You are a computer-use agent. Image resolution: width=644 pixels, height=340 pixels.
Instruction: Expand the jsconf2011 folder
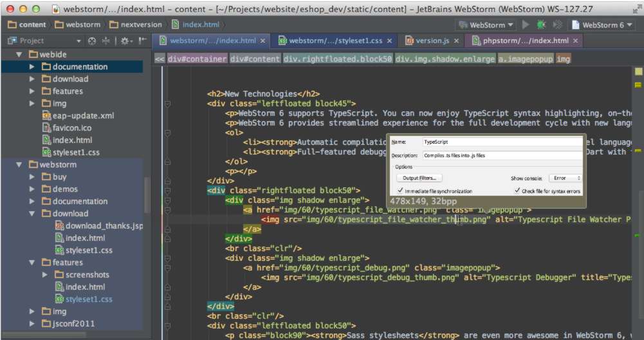pos(32,323)
